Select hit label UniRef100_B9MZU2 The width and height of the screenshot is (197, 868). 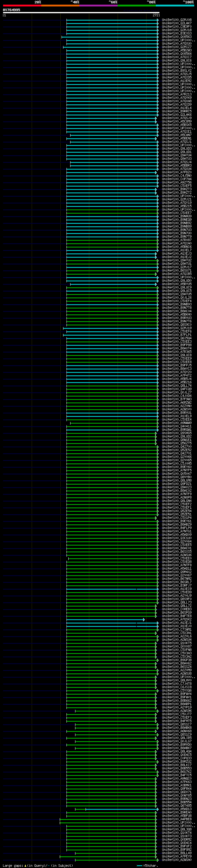point(177,761)
